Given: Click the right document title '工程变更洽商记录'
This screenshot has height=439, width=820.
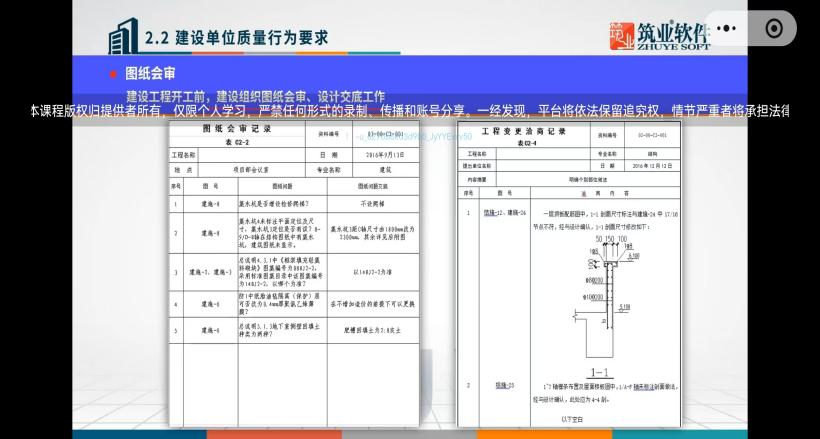Looking at the screenshot, I should 523,132.
